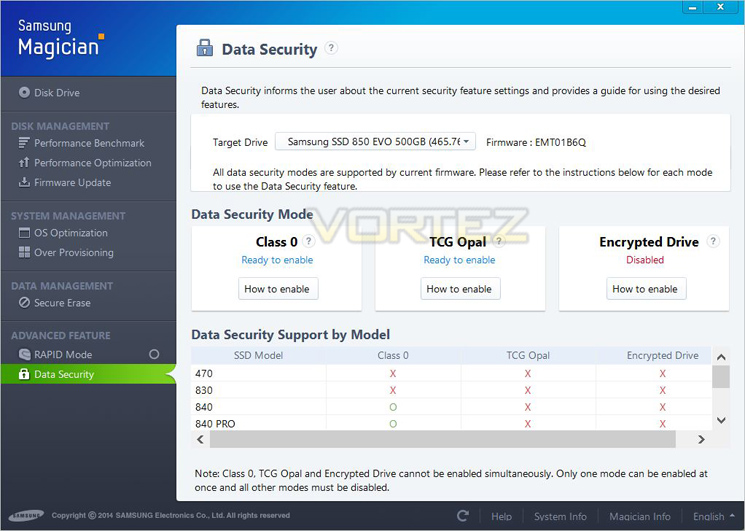Toggle the RAPID Mode status circle

154,354
